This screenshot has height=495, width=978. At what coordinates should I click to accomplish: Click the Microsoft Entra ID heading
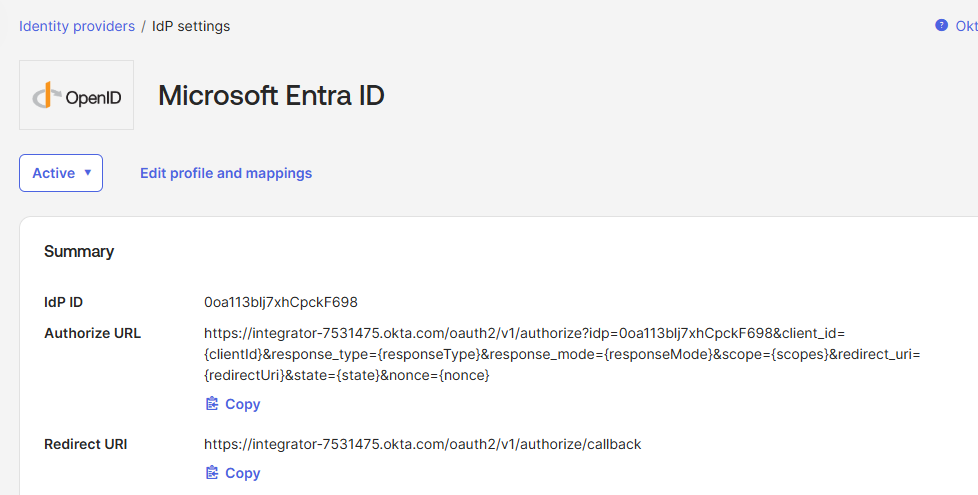tap(271, 95)
